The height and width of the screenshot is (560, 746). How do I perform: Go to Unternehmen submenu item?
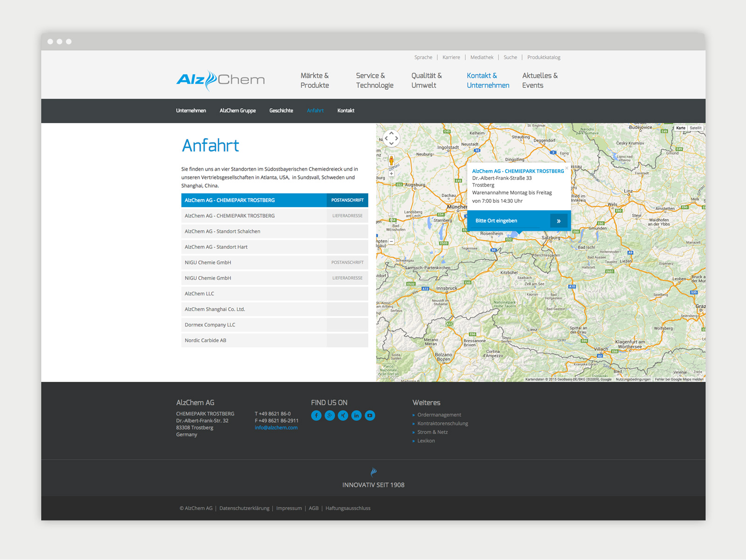click(191, 111)
